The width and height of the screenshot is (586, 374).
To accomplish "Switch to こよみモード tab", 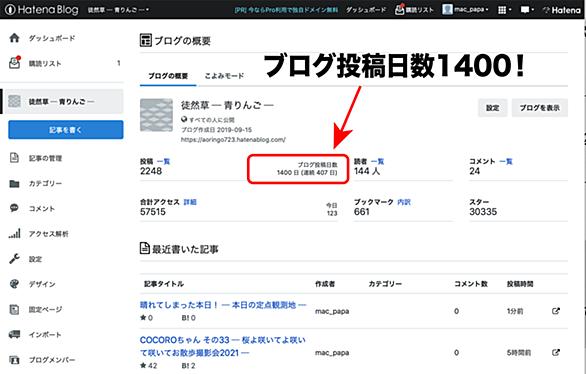I will (x=224, y=76).
